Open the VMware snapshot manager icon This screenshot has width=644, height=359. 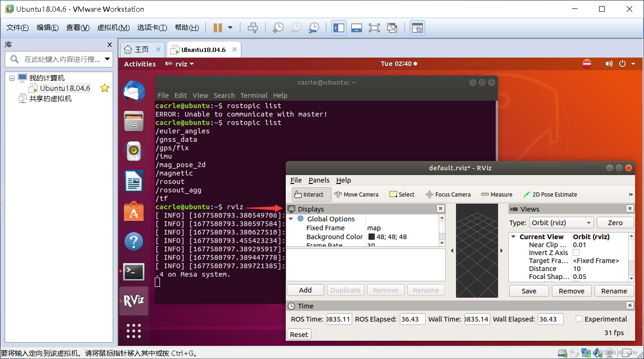coord(314,28)
